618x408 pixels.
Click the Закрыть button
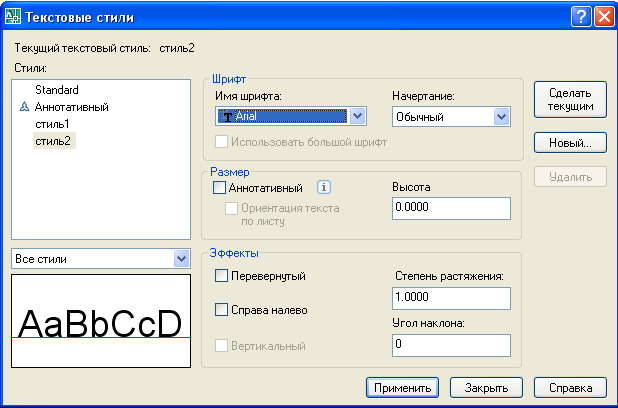point(486,388)
